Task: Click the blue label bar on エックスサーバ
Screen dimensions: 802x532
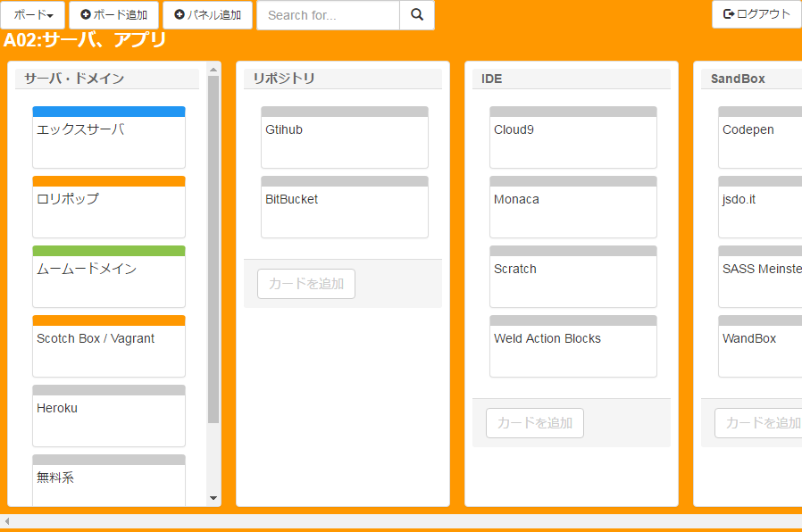Action: (x=109, y=112)
